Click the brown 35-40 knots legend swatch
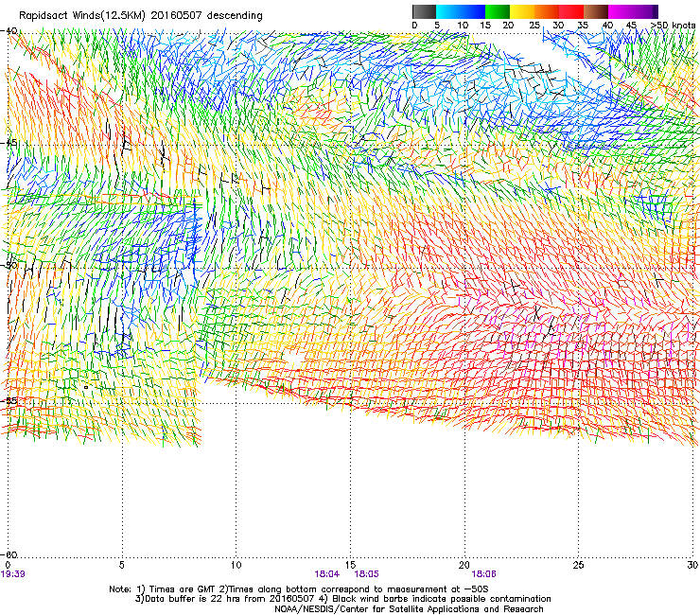700x615 pixels. [x=596, y=11]
